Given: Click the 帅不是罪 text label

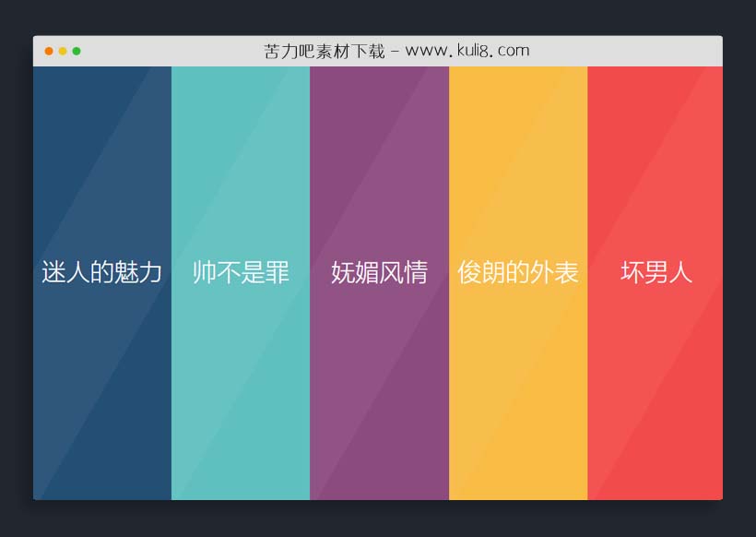Looking at the screenshot, I should [240, 272].
